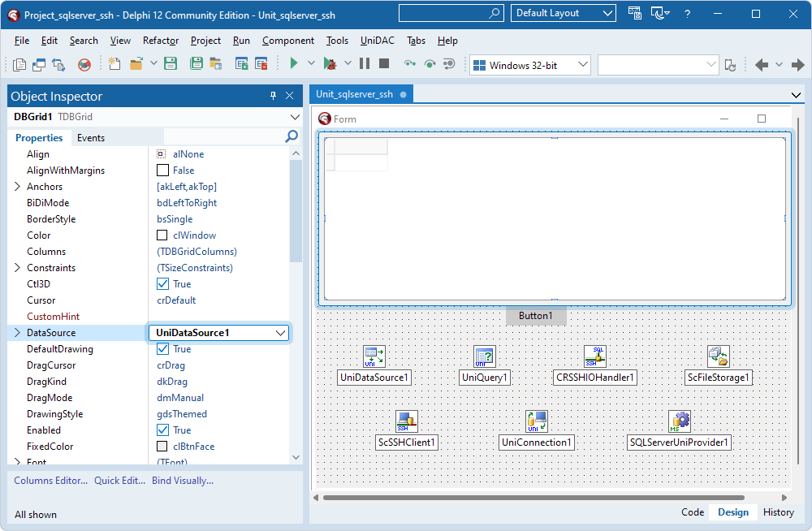Click the clWindow color swatch
The image size is (812, 531).
[161, 235]
